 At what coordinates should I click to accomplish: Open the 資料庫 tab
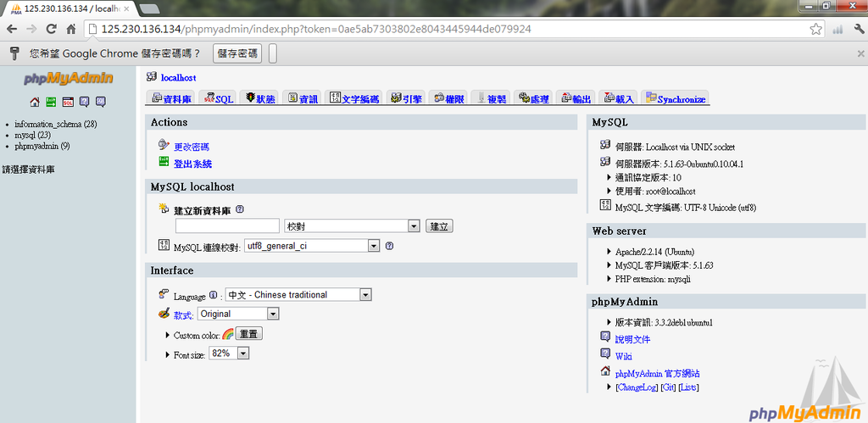click(x=171, y=98)
